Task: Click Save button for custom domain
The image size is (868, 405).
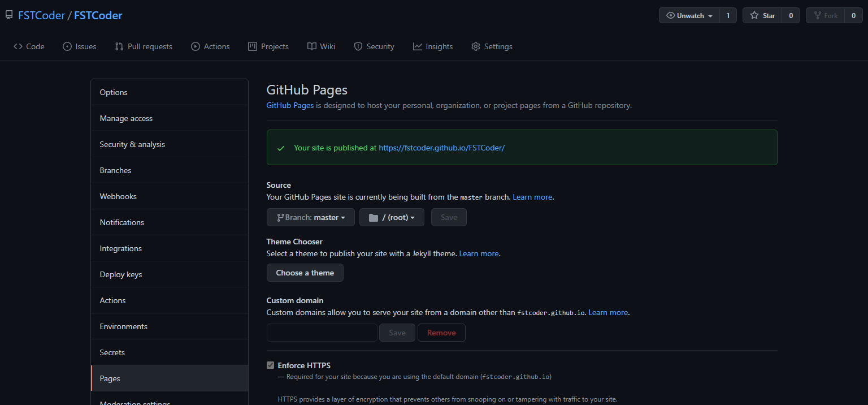Action: tap(397, 333)
